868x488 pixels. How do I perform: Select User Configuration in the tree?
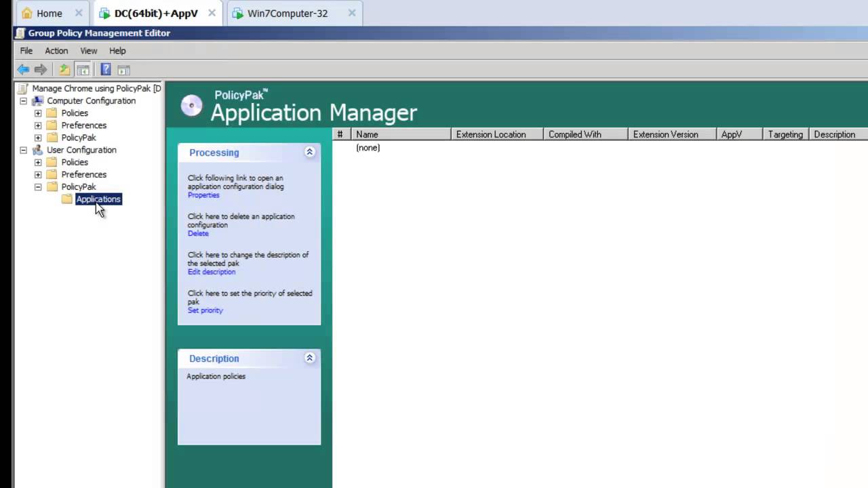tap(81, 150)
